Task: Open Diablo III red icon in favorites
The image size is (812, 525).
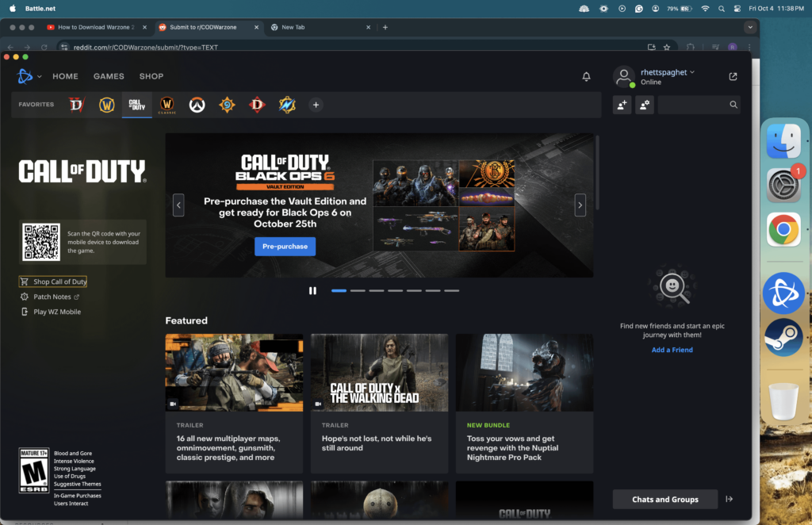Action: pos(257,105)
